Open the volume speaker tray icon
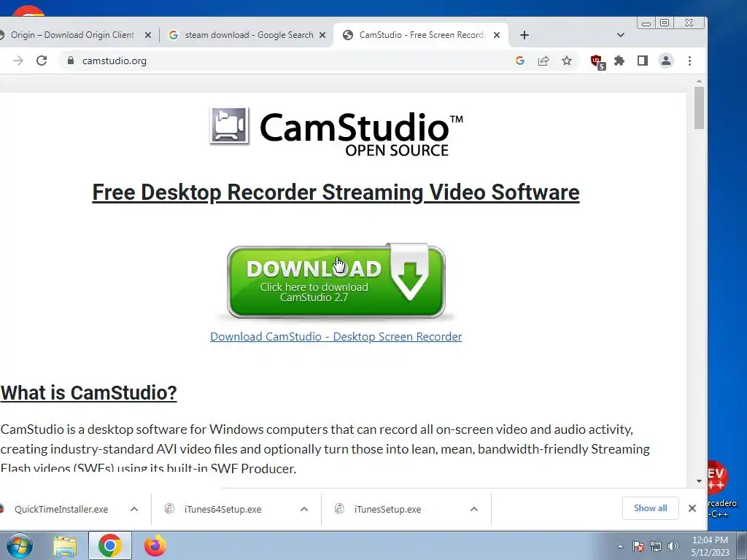This screenshot has width=747, height=560. [x=673, y=546]
